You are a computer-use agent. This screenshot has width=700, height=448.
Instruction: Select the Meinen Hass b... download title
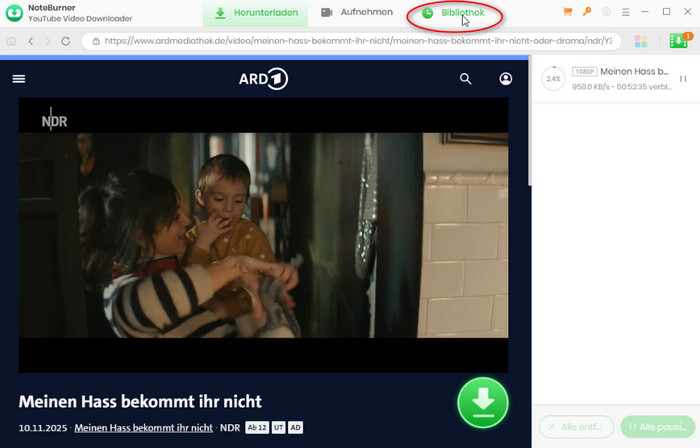[x=634, y=71]
